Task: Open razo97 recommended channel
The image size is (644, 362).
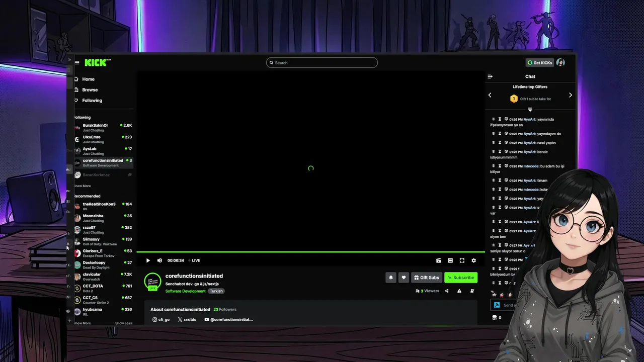Action: (x=103, y=230)
